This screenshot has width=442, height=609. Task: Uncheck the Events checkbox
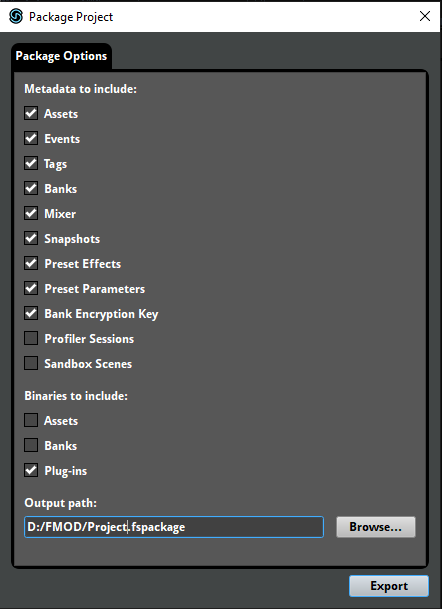click(31, 138)
